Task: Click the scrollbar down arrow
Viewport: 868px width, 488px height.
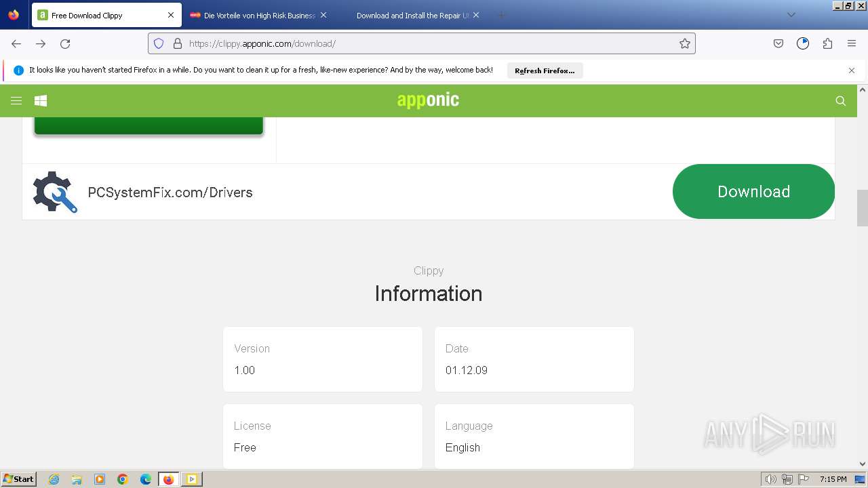Action: point(863,464)
